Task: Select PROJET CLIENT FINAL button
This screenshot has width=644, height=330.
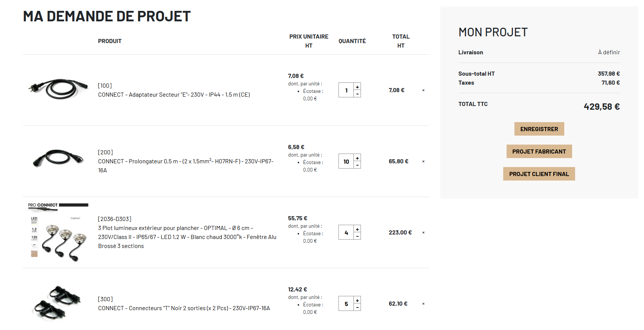Action: tap(539, 174)
